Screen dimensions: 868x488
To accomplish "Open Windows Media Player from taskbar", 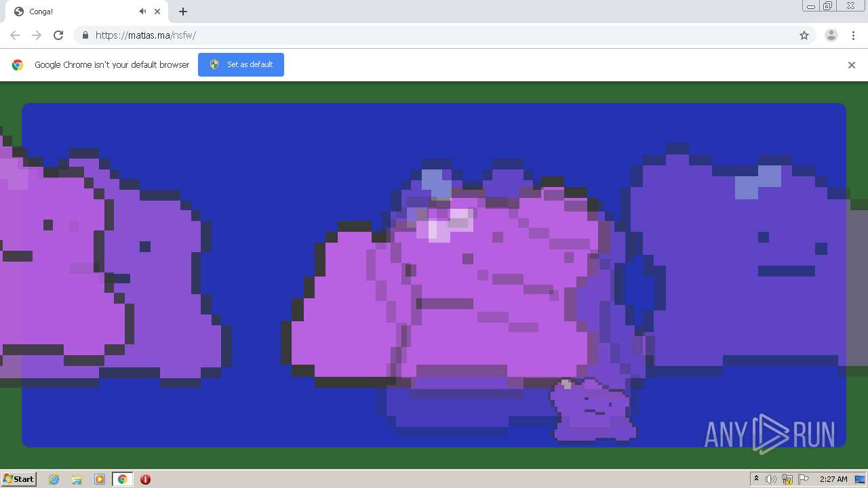I will click(100, 479).
